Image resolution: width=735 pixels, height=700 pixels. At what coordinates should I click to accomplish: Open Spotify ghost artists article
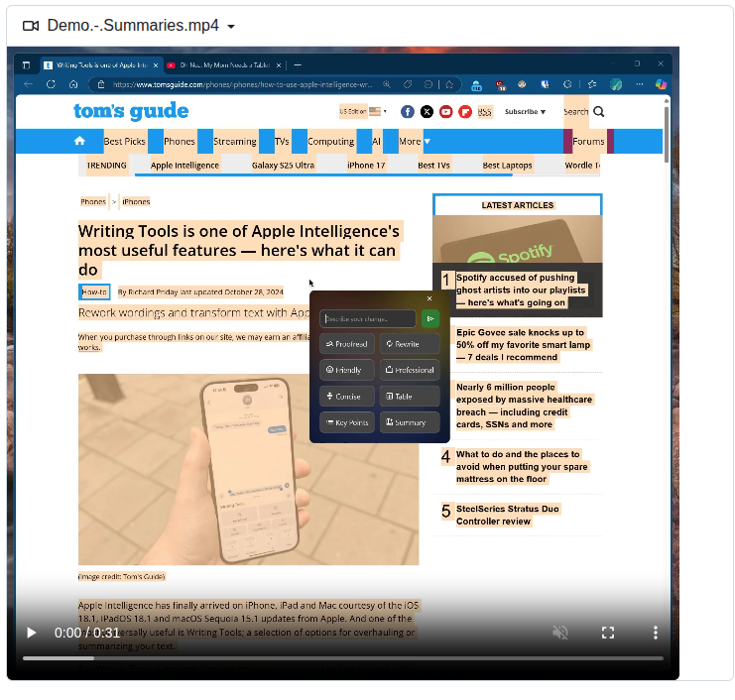521,291
